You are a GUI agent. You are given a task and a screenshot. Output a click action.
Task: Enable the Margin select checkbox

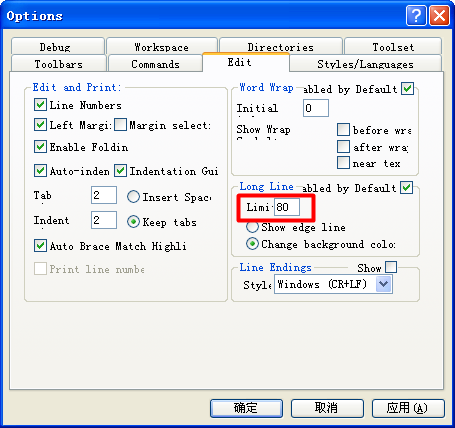pyautogui.click(x=120, y=125)
